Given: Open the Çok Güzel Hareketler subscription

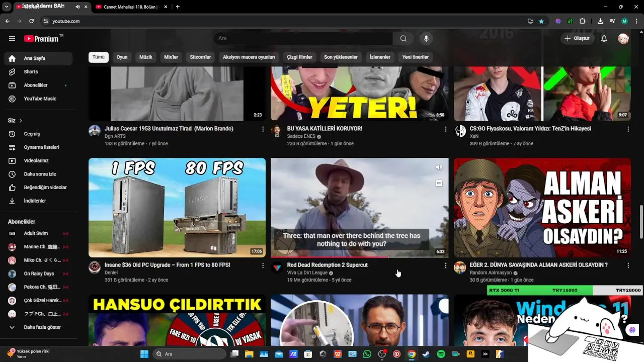Looking at the screenshot, I should pyautogui.click(x=38, y=300).
